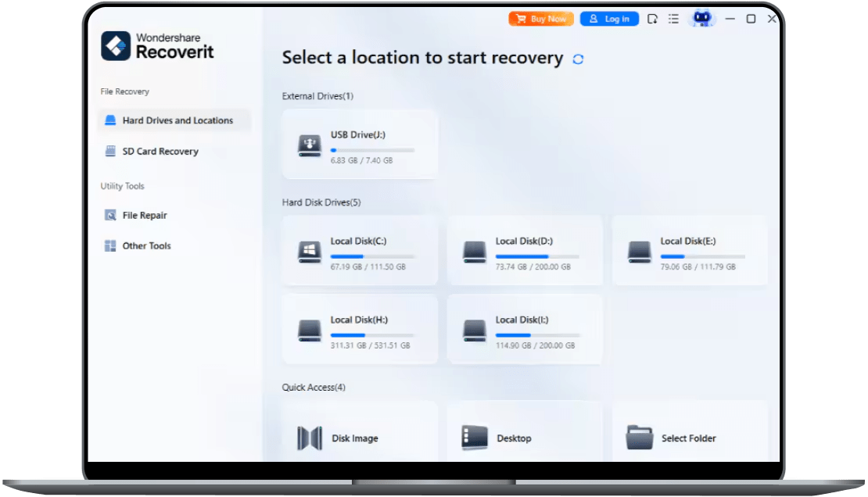Click Local Disk(D:) label

click(524, 241)
